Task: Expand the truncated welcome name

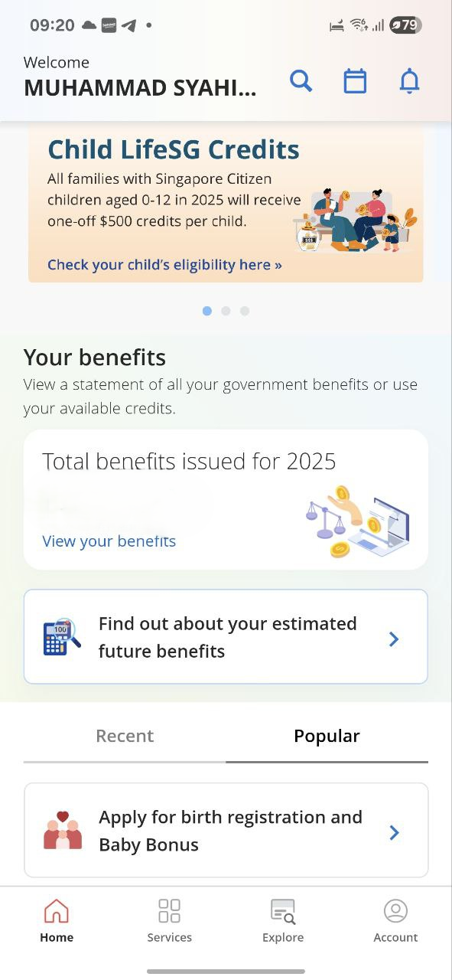Action: [x=140, y=87]
